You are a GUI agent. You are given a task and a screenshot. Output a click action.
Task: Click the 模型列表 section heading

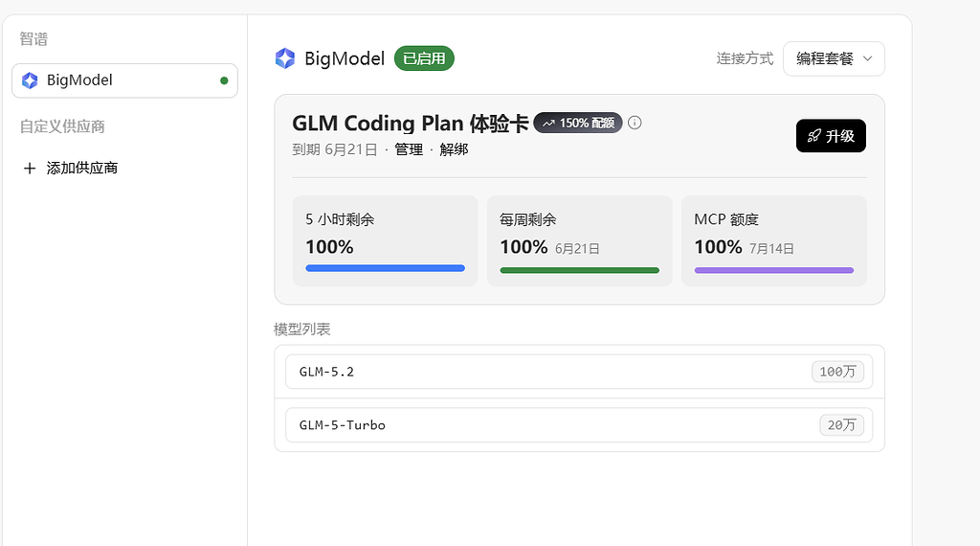pyautogui.click(x=301, y=330)
